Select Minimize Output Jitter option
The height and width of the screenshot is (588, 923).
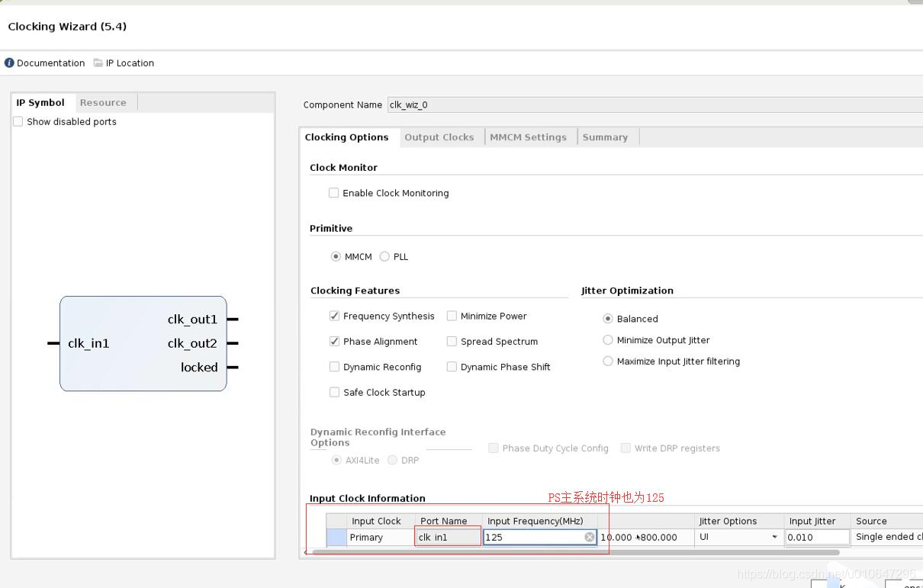[x=608, y=340]
